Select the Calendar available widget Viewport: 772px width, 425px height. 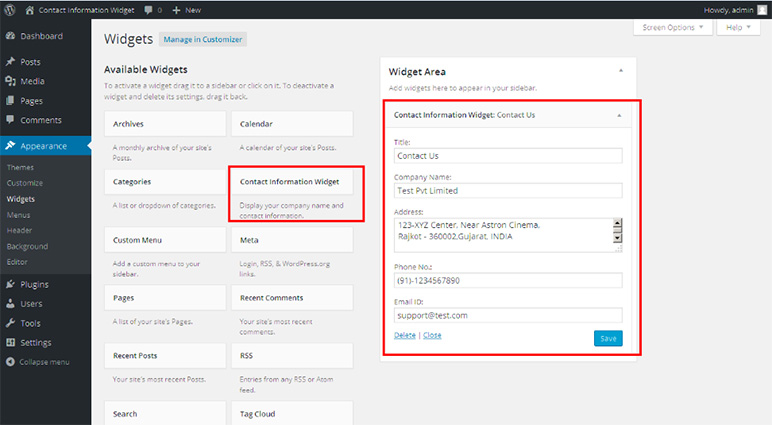tap(292, 124)
